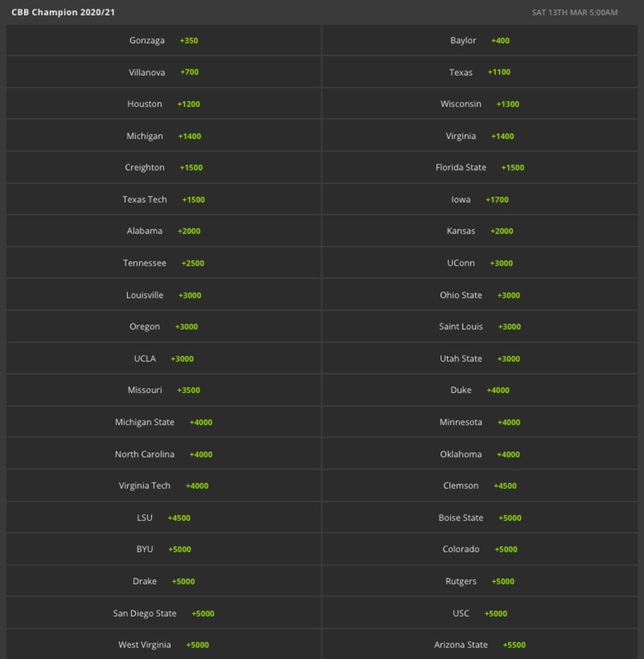Select Gonzaga at +350 odds
Image resolution: width=644 pixels, height=659 pixels.
164,41
